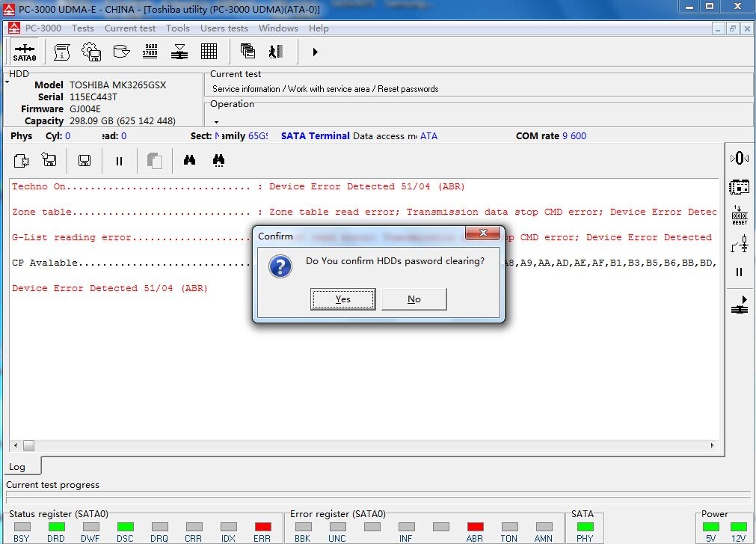This screenshot has height=544, width=756.
Task: Click the model text TOSHIBA MK3265GSX
Action: tap(117, 85)
